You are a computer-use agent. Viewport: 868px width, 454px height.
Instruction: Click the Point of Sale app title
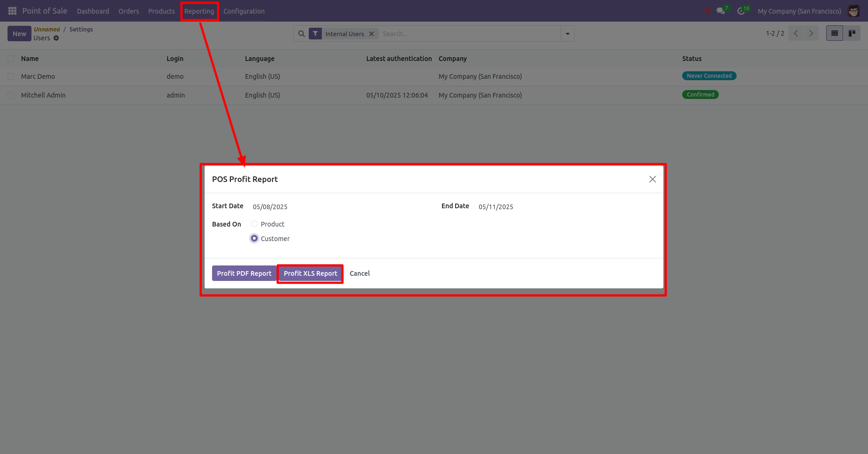(x=45, y=11)
